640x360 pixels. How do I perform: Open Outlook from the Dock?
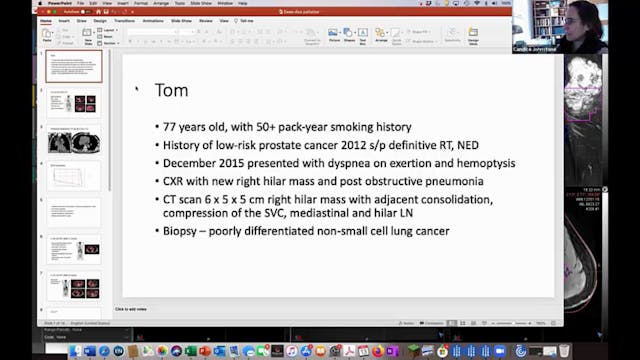coord(220,351)
